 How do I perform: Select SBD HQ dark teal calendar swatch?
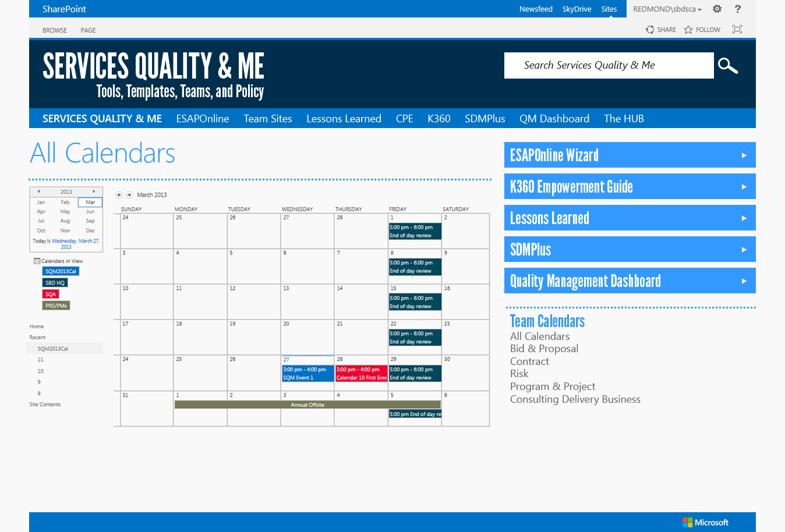tap(55, 283)
